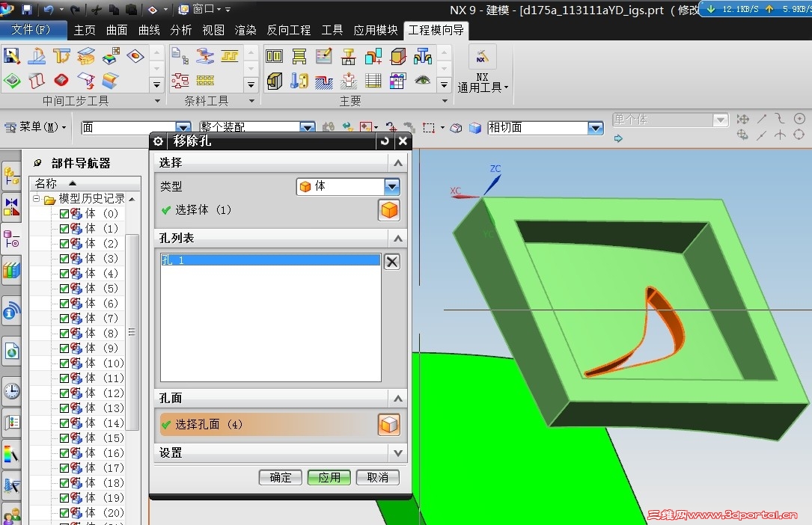Image resolution: width=812 pixels, height=525 pixels.
Task: Collapse the 孔列表 section
Action: click(397, 239)
